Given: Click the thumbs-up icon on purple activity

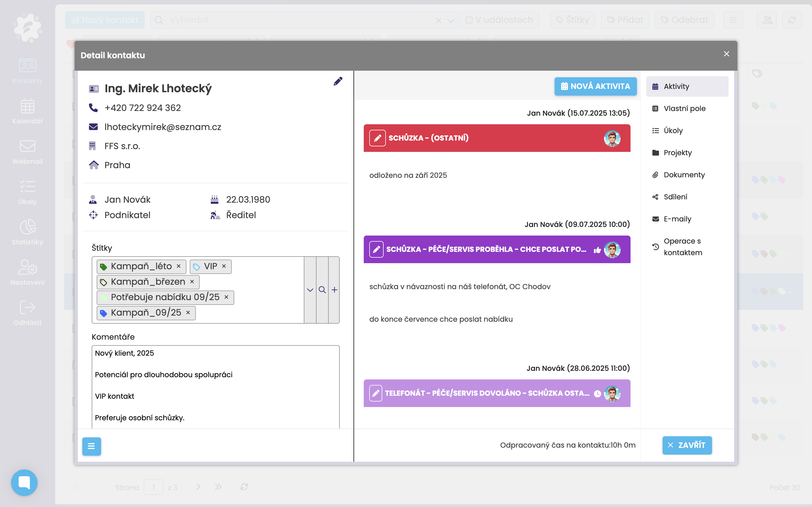Looking at the screenshot, I should (x=597, y=250).
